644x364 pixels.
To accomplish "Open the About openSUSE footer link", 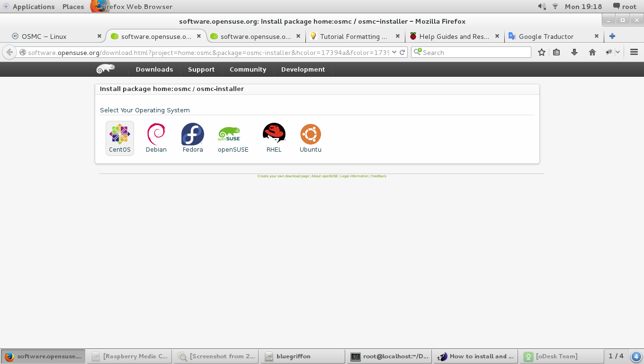I will [325, 176].
